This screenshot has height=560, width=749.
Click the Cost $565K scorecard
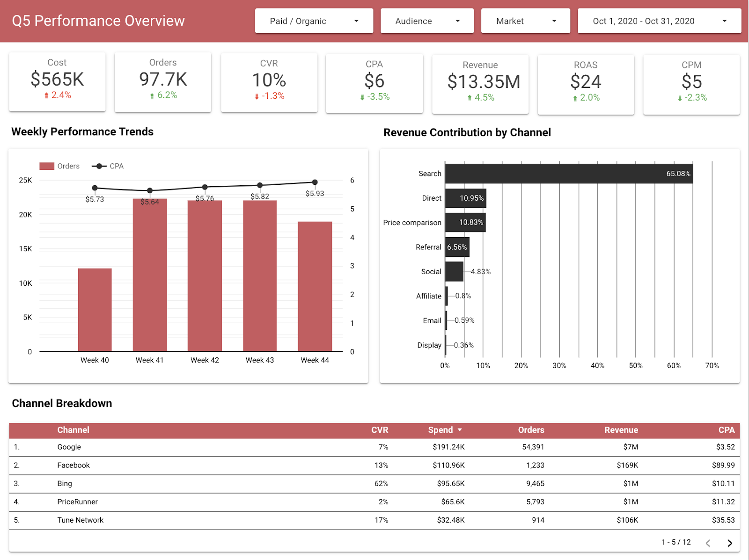coord(57,81)
